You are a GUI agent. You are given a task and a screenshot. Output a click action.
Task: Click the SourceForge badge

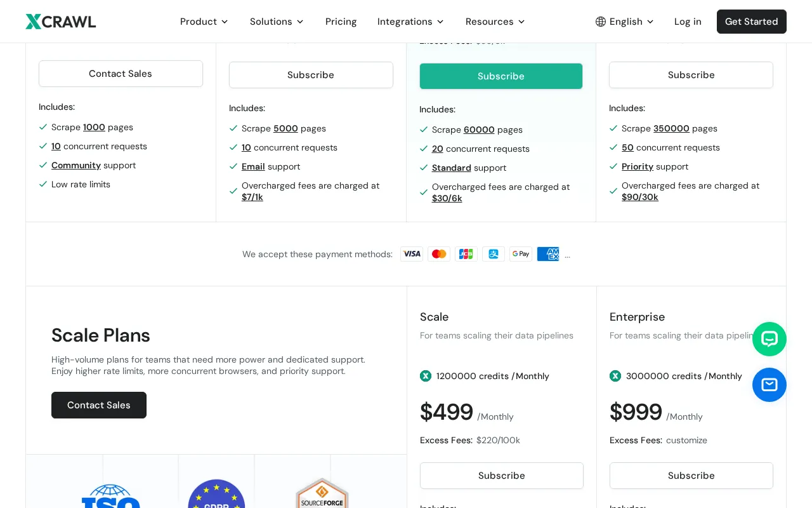(322, 493)
